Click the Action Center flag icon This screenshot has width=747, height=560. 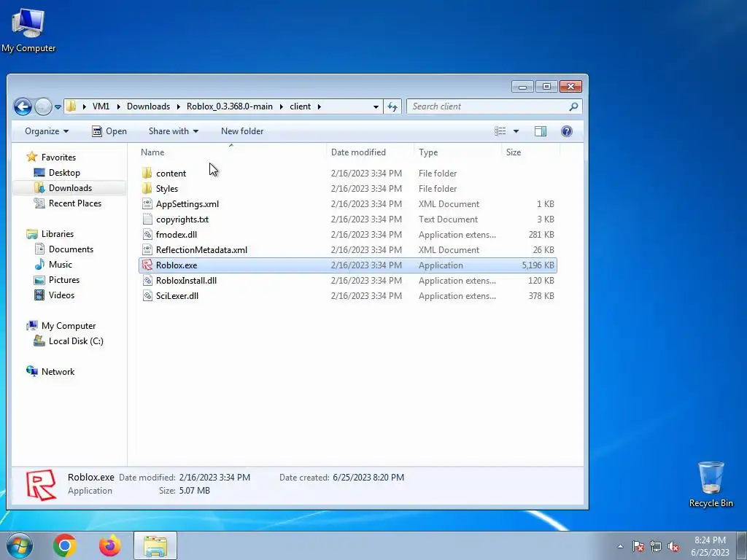638,546
